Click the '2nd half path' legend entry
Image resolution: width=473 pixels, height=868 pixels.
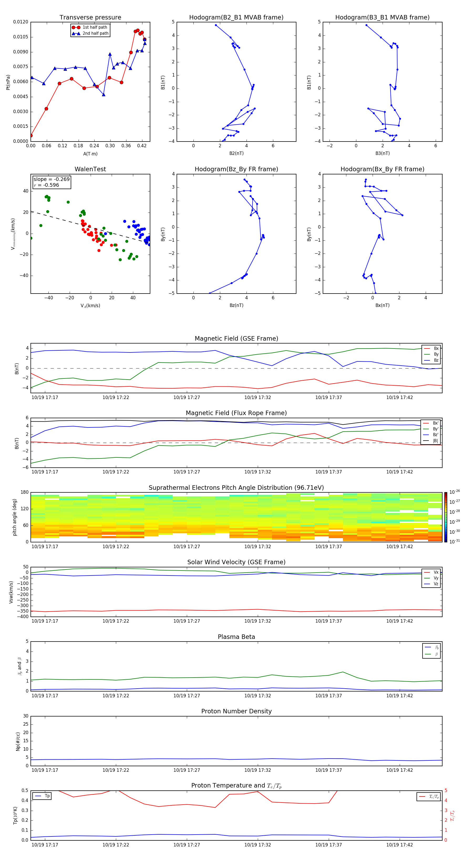click(x=91, y=33)
